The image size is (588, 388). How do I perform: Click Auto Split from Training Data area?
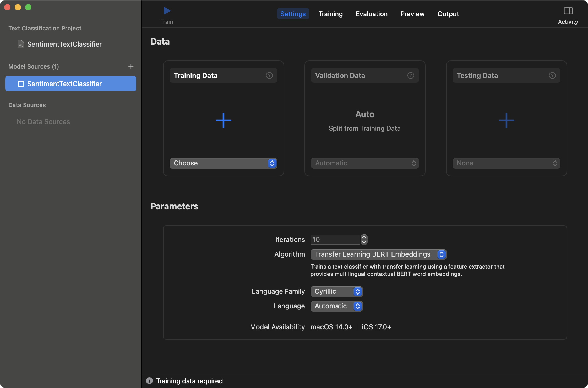coord(365,121)
